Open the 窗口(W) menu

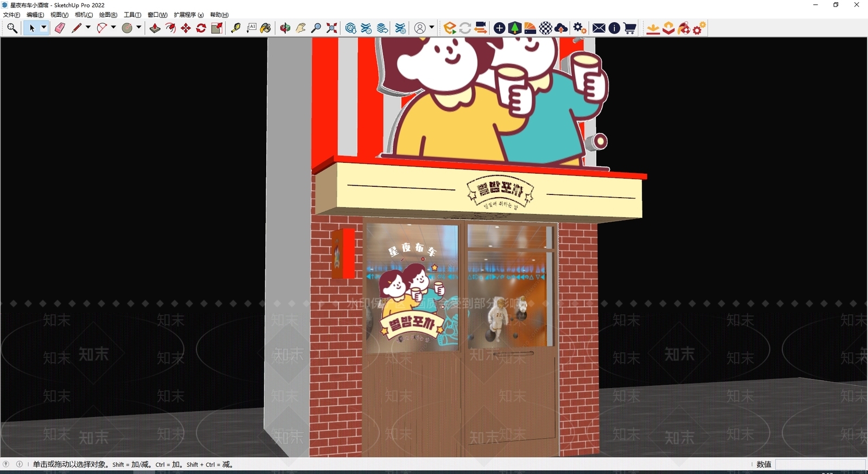tap(157, 15)
